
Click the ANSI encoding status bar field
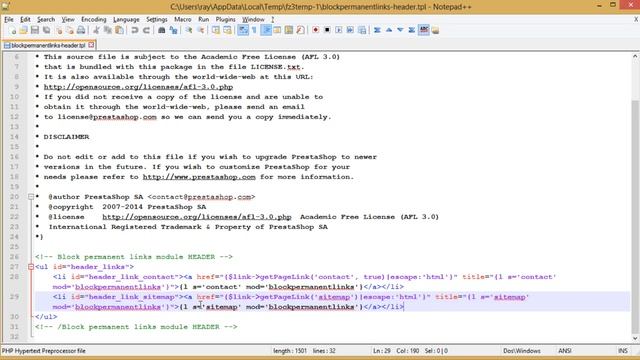point(564,351)
